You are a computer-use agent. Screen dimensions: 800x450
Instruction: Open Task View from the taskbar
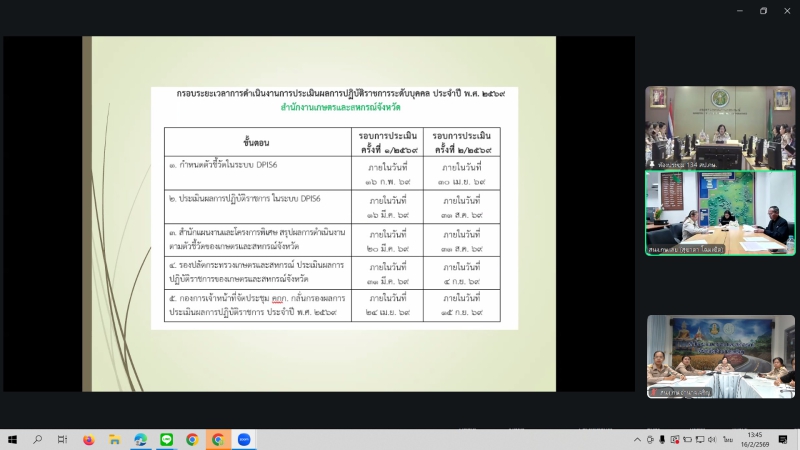point(62,439)
